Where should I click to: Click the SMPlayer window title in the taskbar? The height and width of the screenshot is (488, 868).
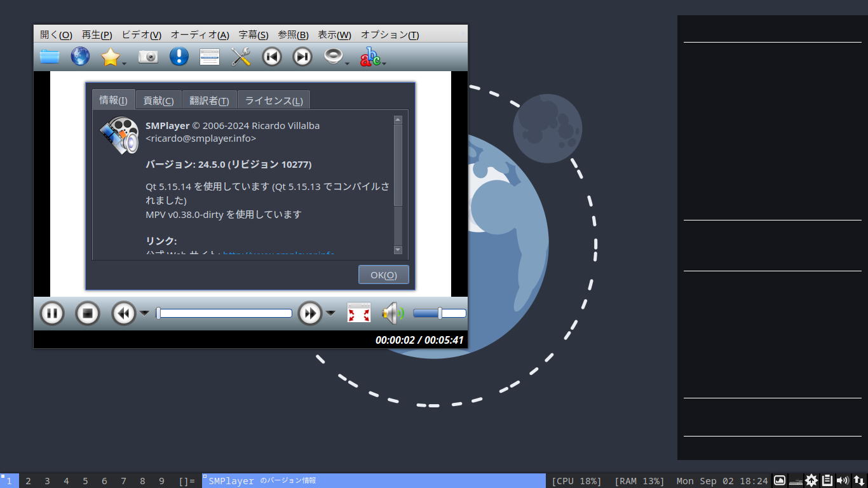(x=374, y=481)
